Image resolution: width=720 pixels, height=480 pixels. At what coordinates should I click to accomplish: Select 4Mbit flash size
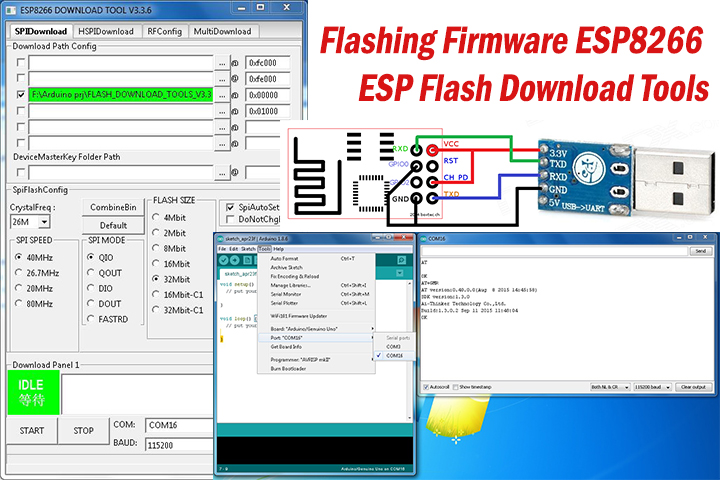[x=156, y=217]
